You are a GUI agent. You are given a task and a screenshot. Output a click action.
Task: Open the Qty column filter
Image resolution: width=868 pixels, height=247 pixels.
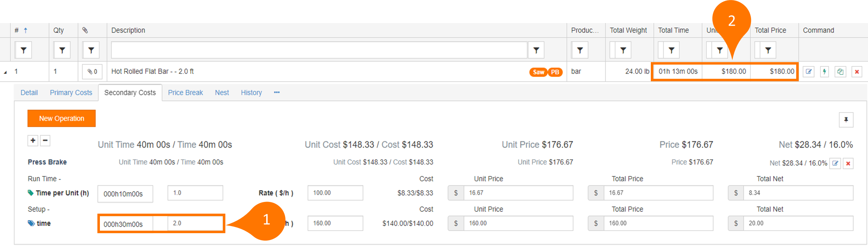[62, 50]
